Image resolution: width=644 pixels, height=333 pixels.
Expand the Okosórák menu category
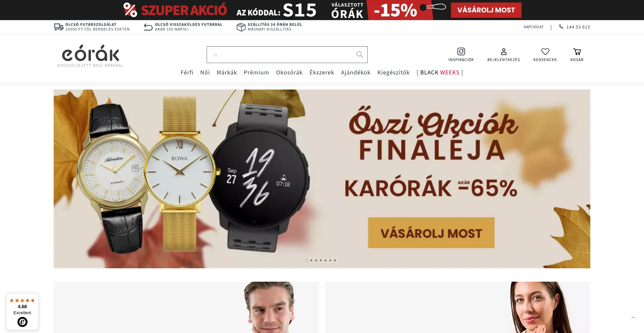[289, 72]
